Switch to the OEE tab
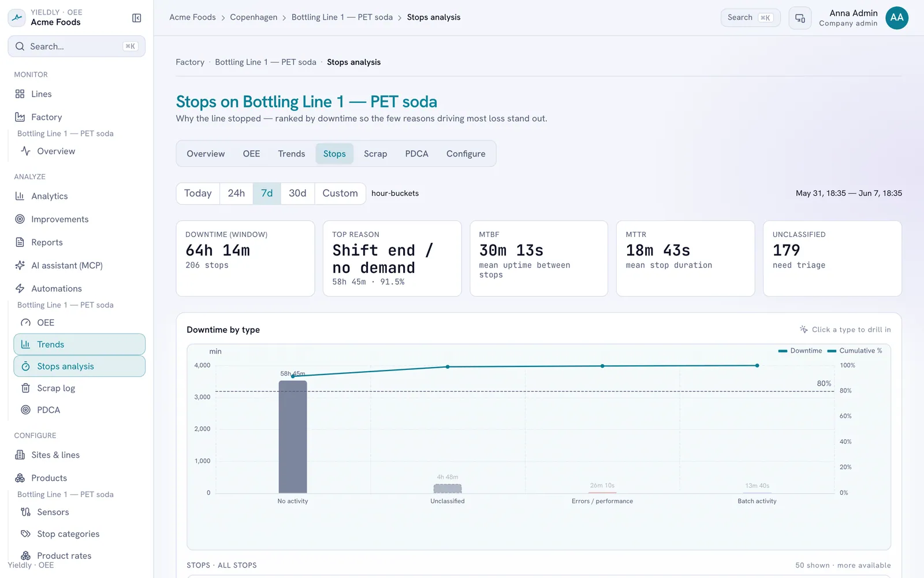The width and height of the screenshot is (924, 578). pyautogui.click(x=251, y=154)
